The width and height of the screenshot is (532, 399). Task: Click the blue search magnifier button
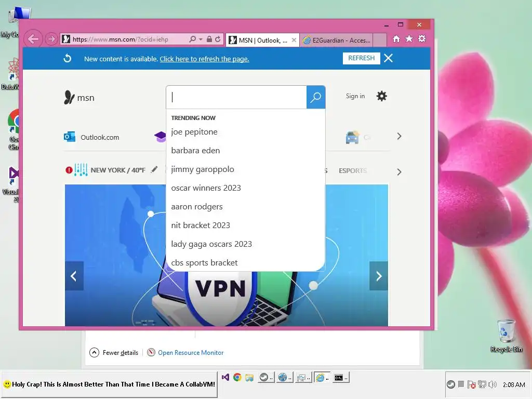pyautogui.click(x=316, y=97)
